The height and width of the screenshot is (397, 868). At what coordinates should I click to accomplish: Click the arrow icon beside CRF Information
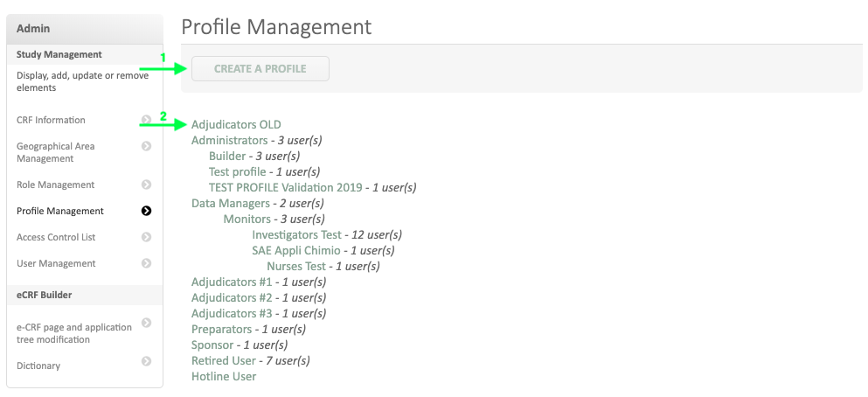pyautogui.click(x=146, y=120)
